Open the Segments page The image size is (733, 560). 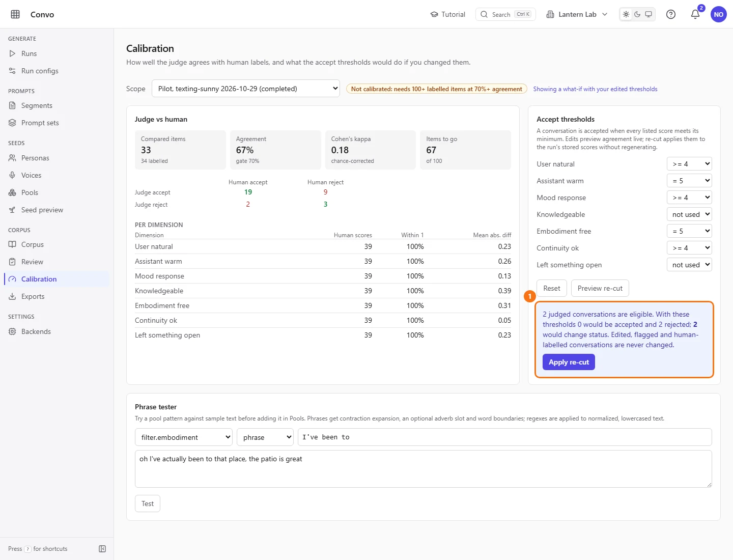(x=57, y=105)
